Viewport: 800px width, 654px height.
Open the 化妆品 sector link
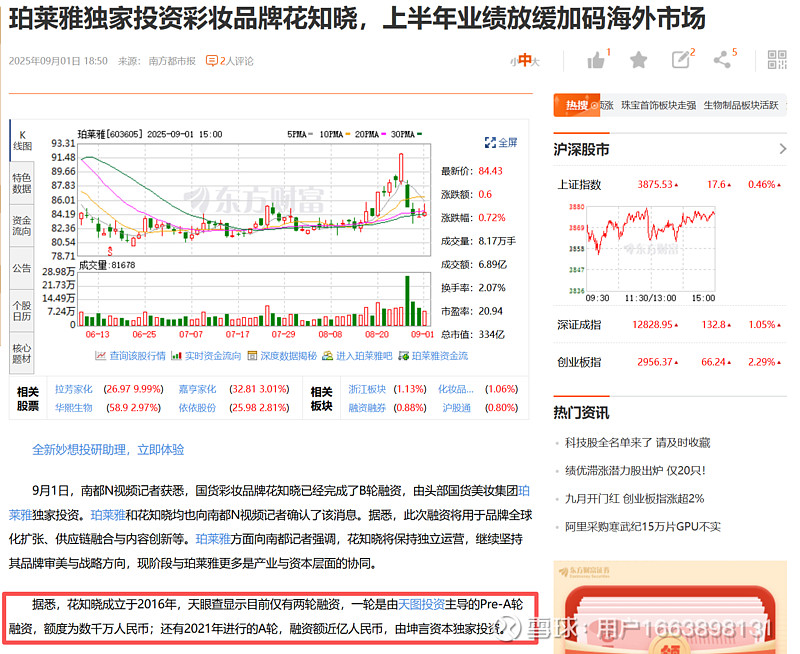click(x=456, y=389)
